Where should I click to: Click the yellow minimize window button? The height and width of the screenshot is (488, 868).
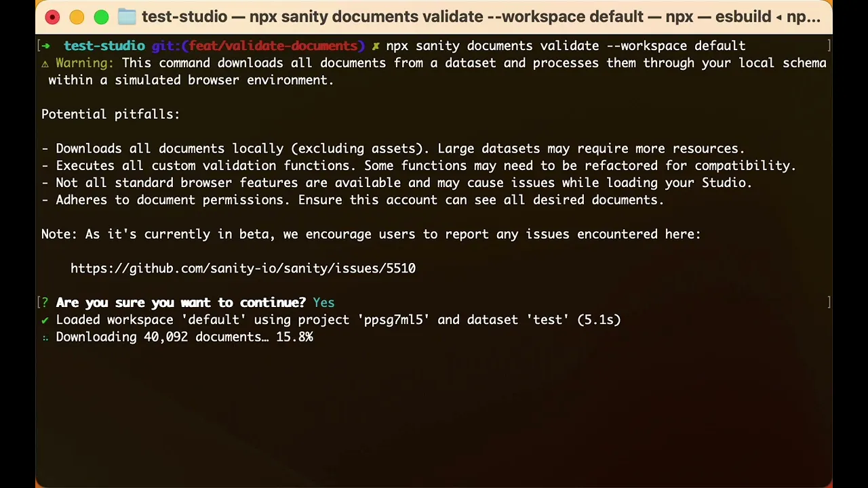[77, 17]
